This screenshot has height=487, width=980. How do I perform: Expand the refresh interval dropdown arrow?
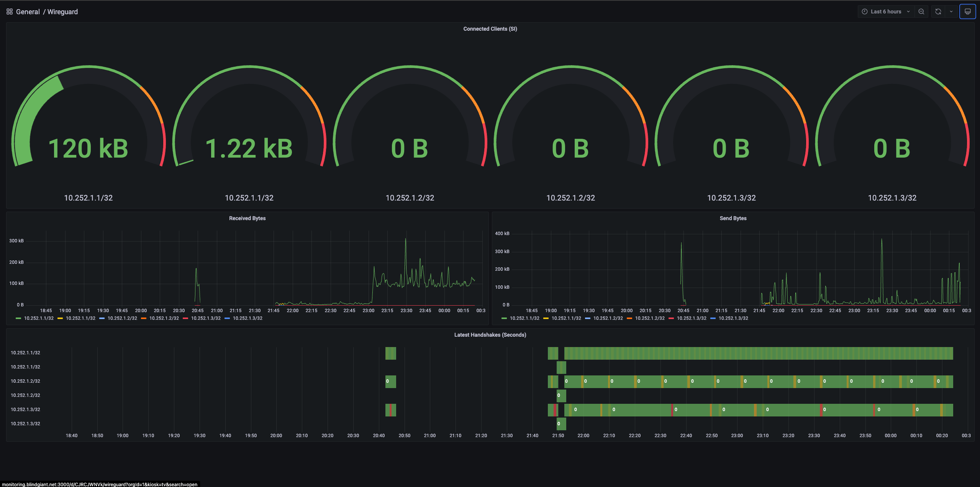click(951, 12)
